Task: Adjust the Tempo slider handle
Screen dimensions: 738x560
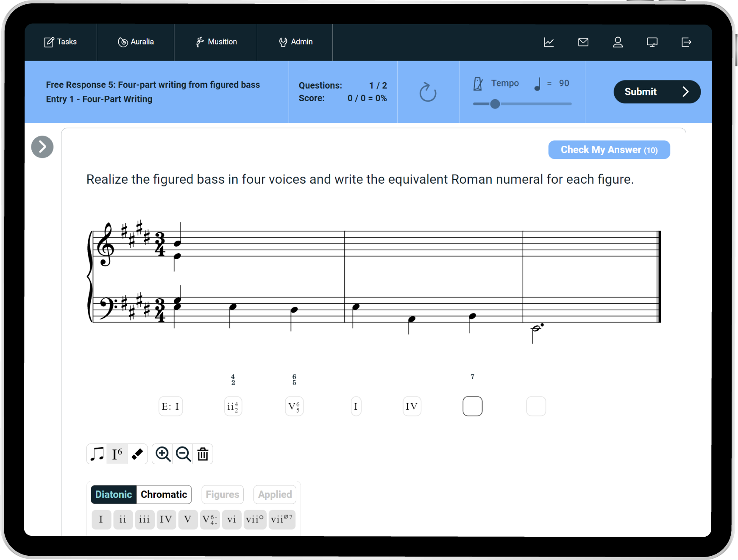Action: pos(495,104)
